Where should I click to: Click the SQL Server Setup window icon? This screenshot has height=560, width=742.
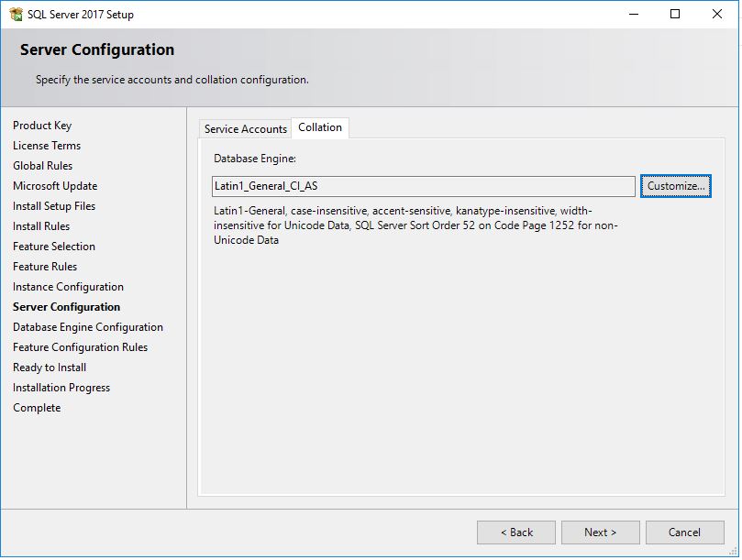(16, 14)
